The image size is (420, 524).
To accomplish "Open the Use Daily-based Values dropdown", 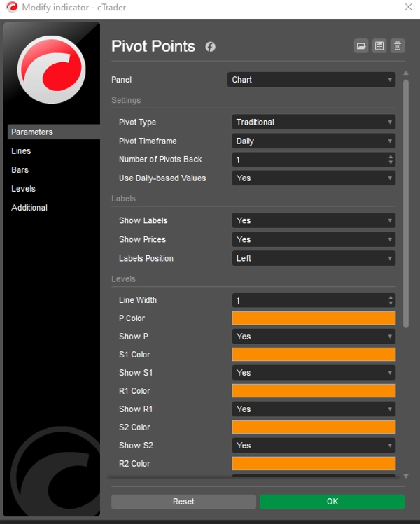I will pyautogui.click(x=313, y=178).
